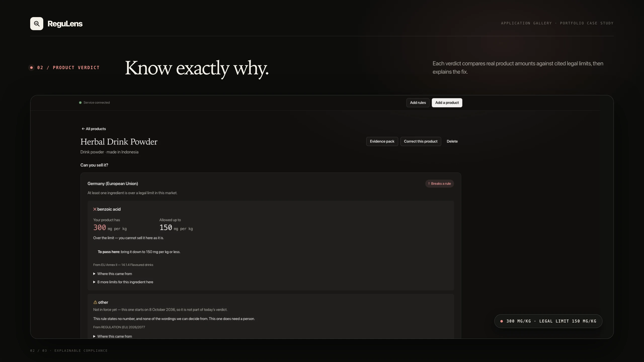Click the Herbal Drink Powder title
Image resolution: width=644 pixels, height=362 pixels.
[119, 142]
